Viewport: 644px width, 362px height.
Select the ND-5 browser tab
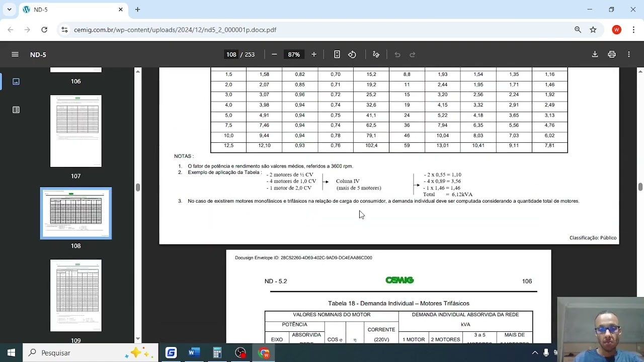coord(73,10)
